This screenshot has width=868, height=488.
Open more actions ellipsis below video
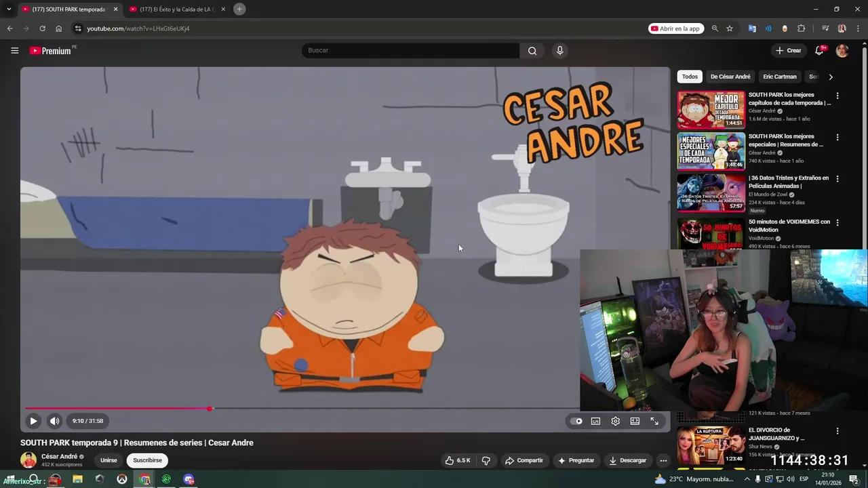point(663,460)
